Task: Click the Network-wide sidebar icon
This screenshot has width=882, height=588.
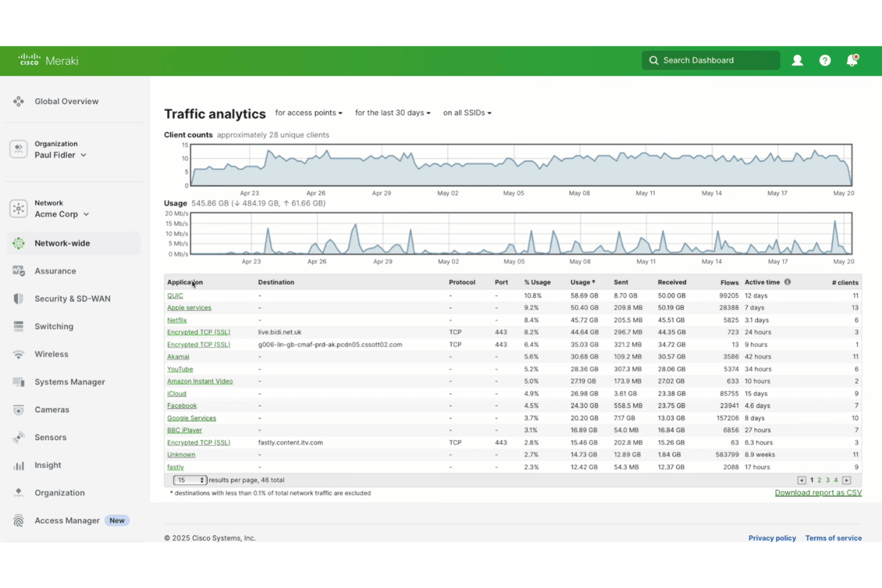Action: [18, 243]
